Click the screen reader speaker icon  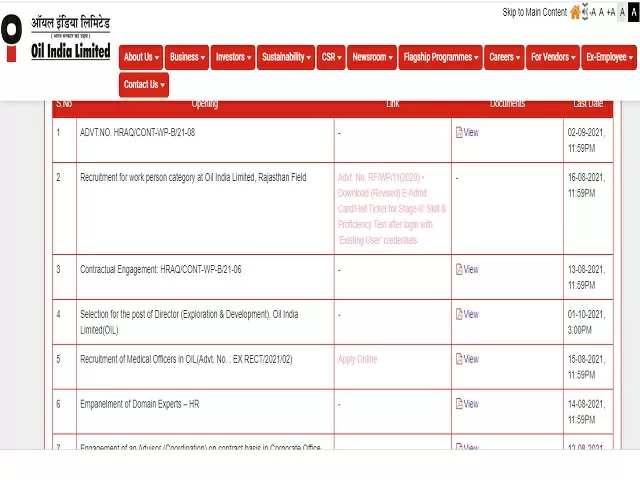[586, 12]
